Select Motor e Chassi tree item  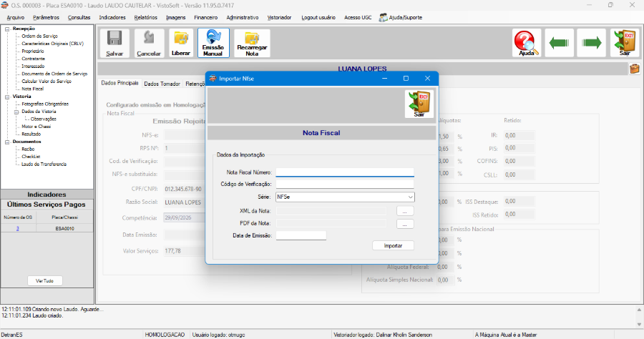[36, 127]
